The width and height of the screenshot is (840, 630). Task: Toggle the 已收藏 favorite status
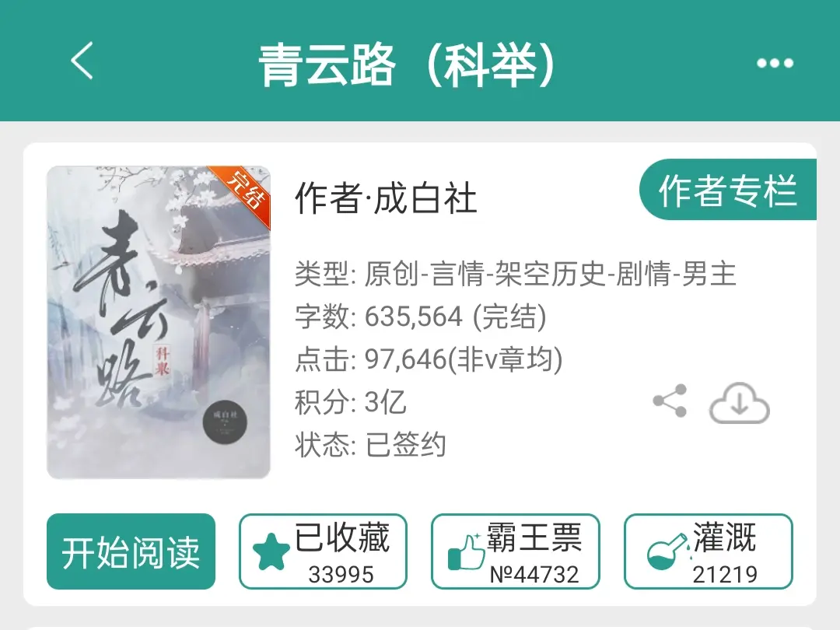[323, 551]
